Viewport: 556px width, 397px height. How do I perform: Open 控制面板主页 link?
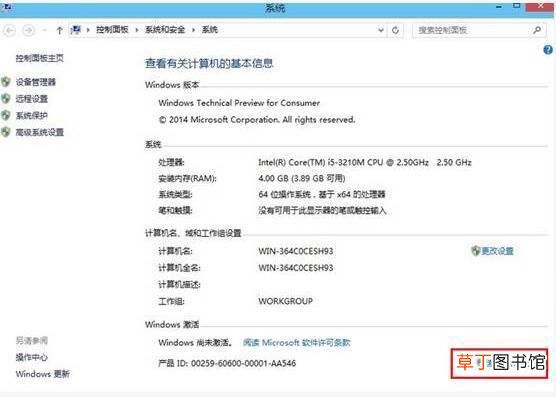[x=40, y=58]
